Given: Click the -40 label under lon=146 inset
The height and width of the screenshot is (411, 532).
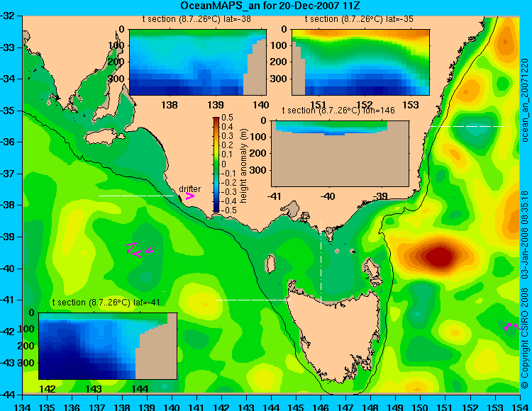Looking at the screenshot, I should 328,196.
